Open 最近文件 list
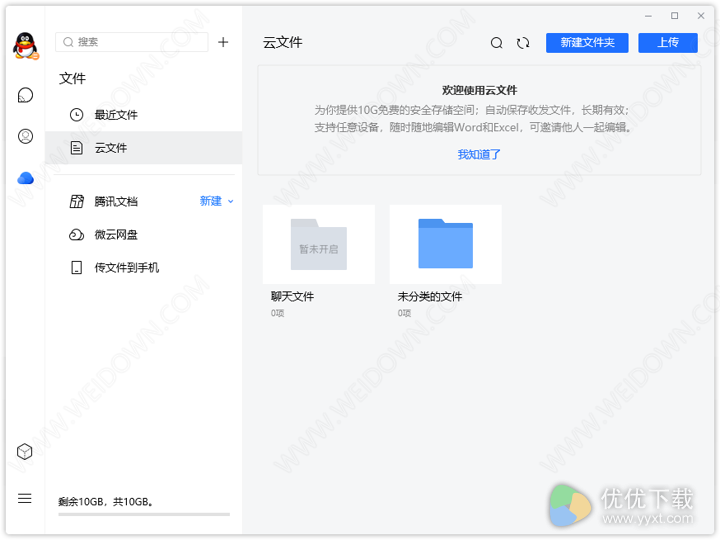Screen dimensions: 720x540 click(x=144, y=115)
